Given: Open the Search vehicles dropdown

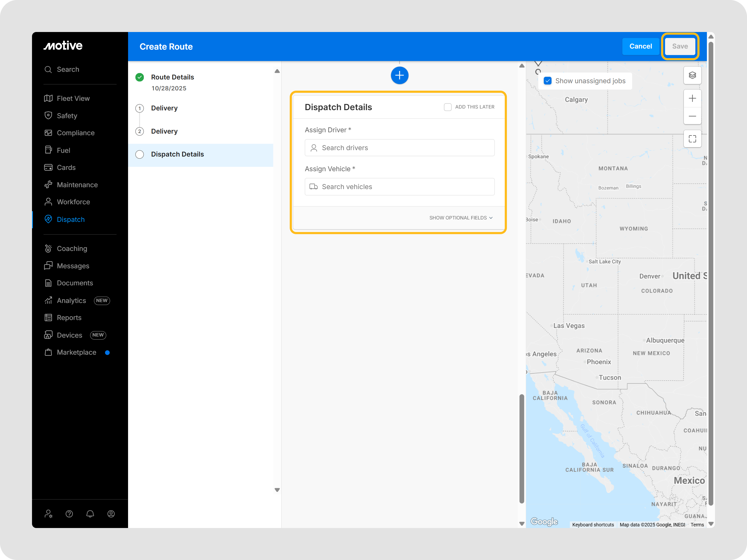Looking at the screenshot, I should pos(399,187).
